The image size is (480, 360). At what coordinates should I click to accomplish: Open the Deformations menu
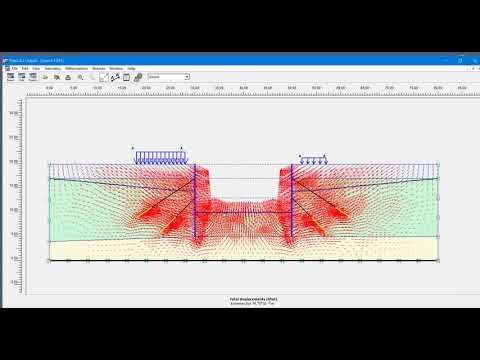(x=77, y=68)
